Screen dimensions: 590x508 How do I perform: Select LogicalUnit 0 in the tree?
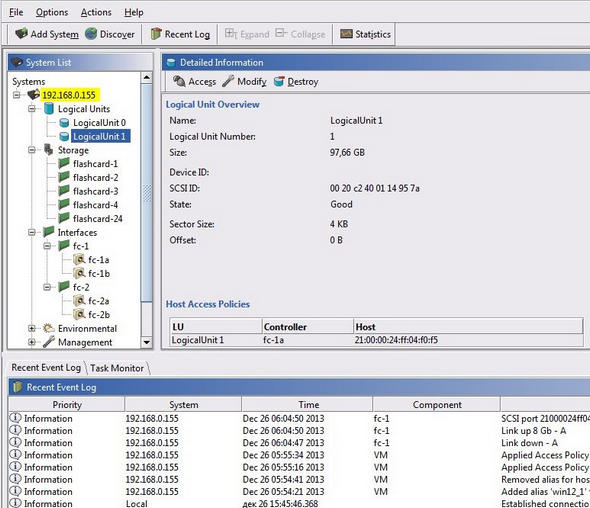[99, 123]
